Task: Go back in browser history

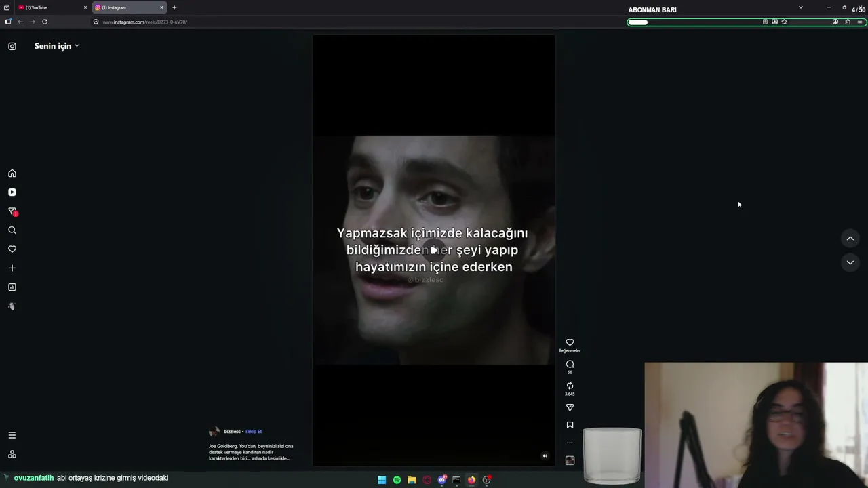Action: 20,22
